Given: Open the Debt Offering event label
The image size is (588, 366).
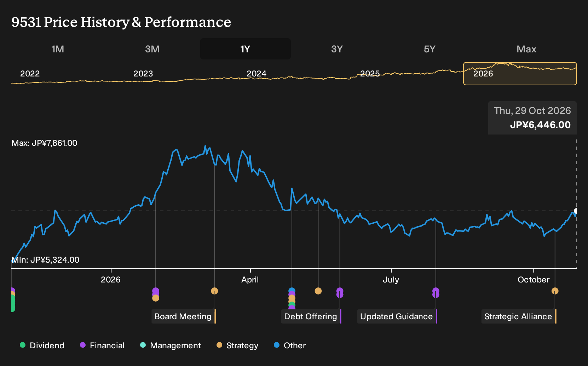Looking at the screenshot, I should (x=311, y=316).
